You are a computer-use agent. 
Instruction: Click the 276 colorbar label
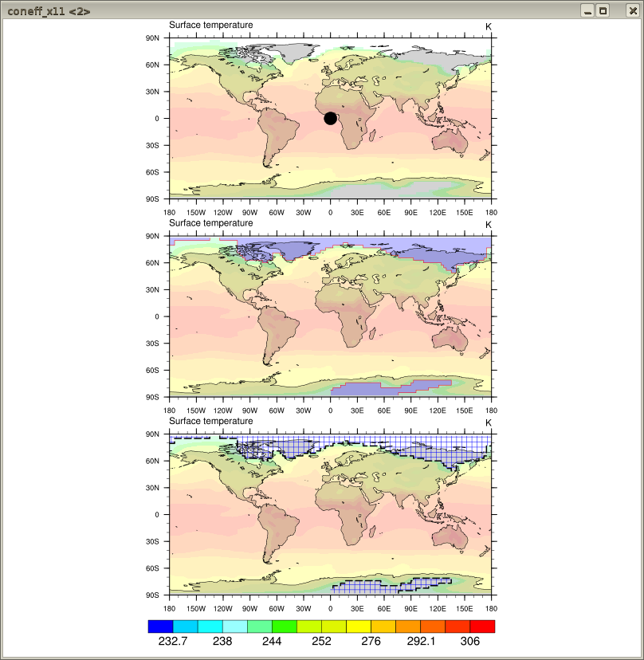[x=371, y=641]
